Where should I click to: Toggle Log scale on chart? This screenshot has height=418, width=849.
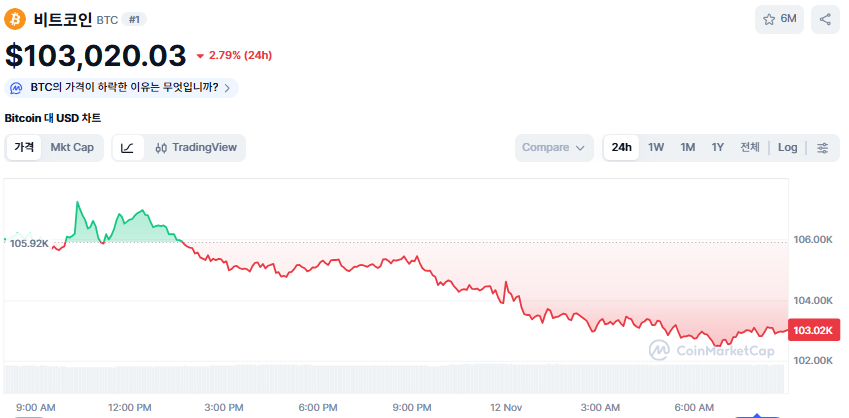pos(788,148)
